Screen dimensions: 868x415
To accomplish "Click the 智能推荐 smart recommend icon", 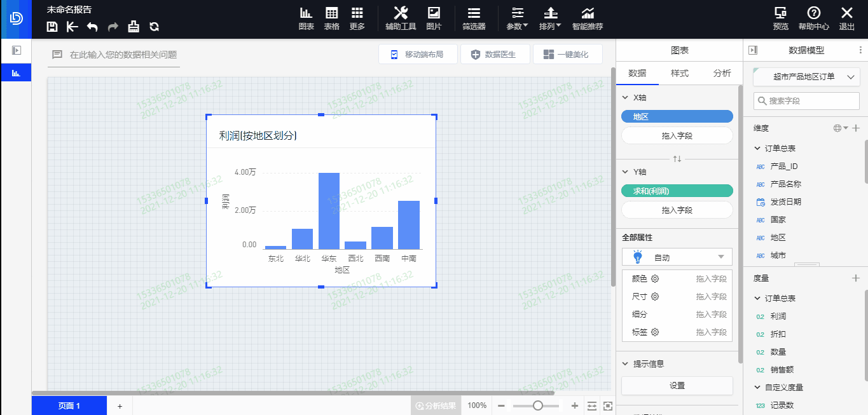I will coord(588,18).
